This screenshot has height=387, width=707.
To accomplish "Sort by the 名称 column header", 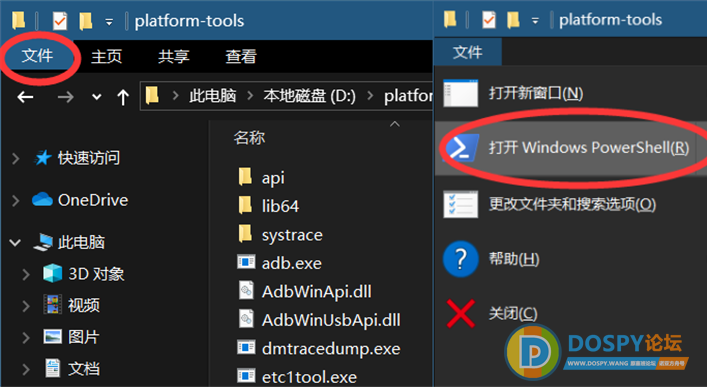I will pos(249,138).
